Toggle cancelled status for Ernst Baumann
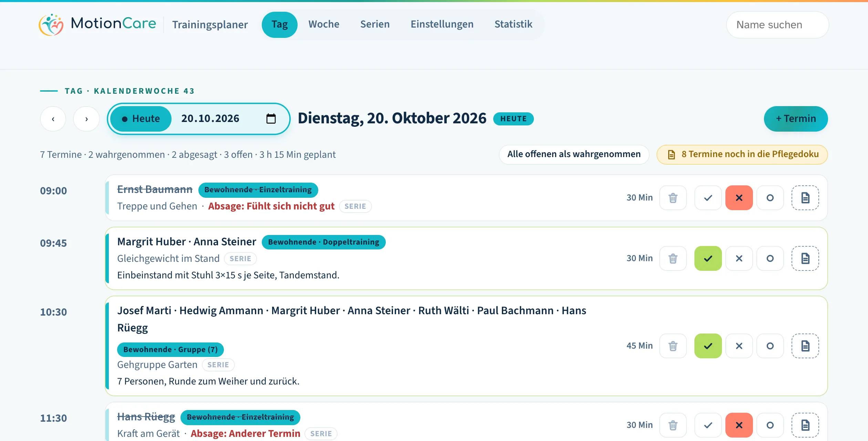Screen dimensions: 868x441 click(x=739, y=198)
